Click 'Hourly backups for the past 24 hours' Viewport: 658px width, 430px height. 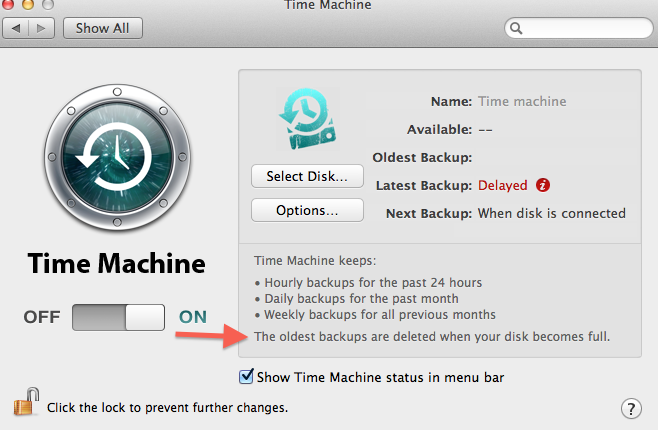373,283
